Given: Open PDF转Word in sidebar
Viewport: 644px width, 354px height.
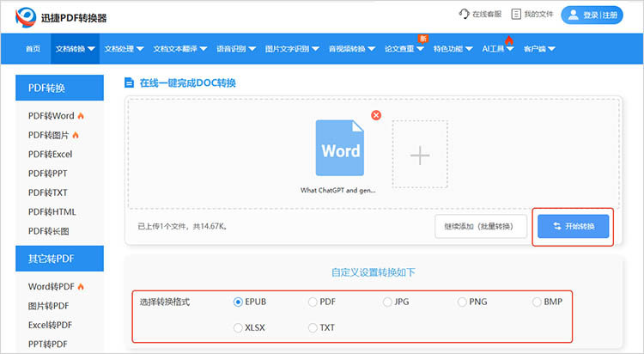Looking at the screenshot, I should click(x=52, y=116).
